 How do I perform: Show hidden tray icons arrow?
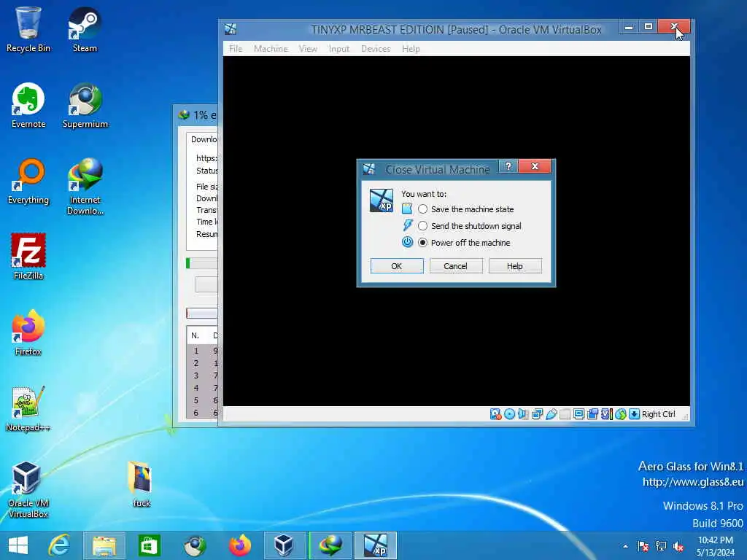625,546
